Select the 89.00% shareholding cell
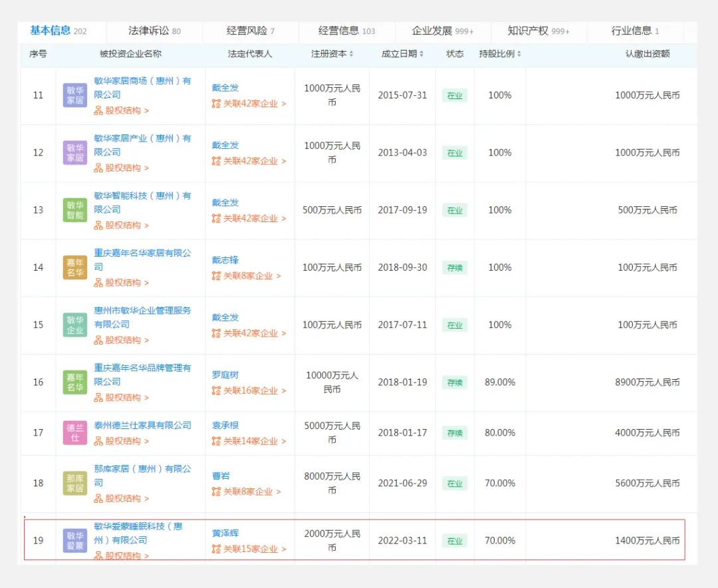Screen dimensions: 718x588 click(500, 382)
